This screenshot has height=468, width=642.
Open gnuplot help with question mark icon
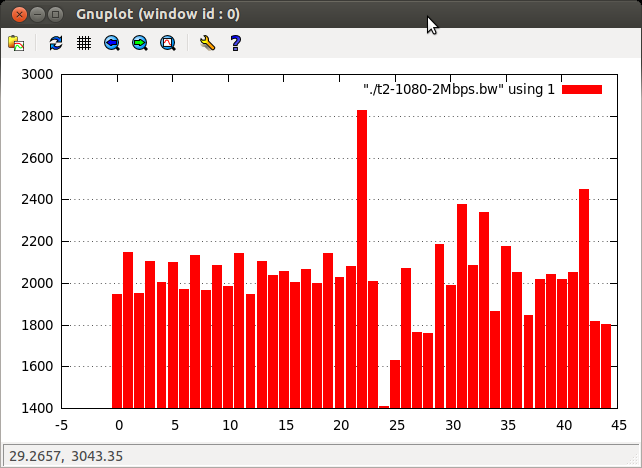[235, 43]
